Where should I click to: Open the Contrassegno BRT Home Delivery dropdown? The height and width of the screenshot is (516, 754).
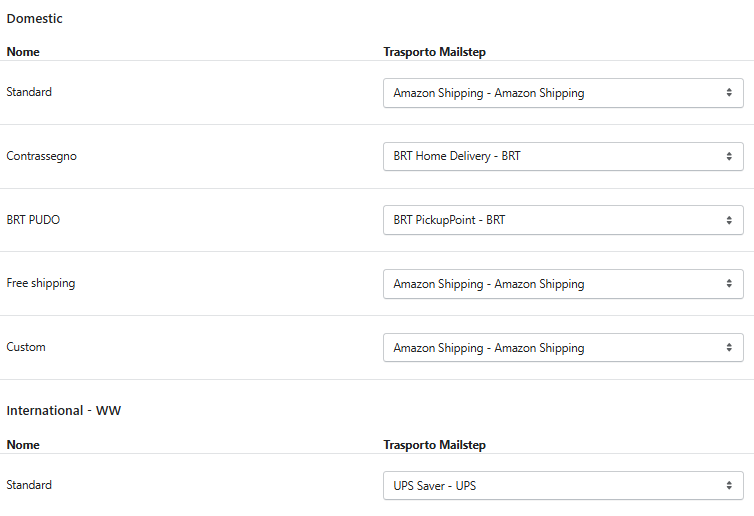[563, 157]
